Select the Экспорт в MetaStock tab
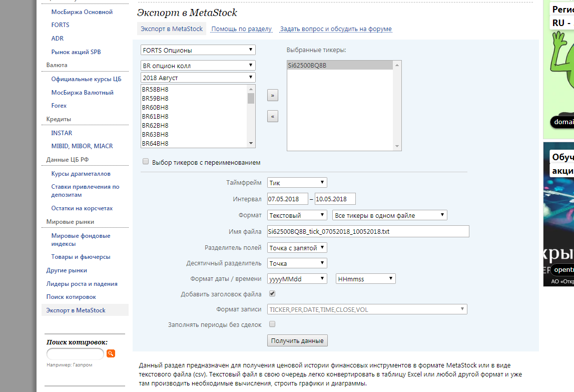Screen dimensions: 574x392 tap(171, 29)
